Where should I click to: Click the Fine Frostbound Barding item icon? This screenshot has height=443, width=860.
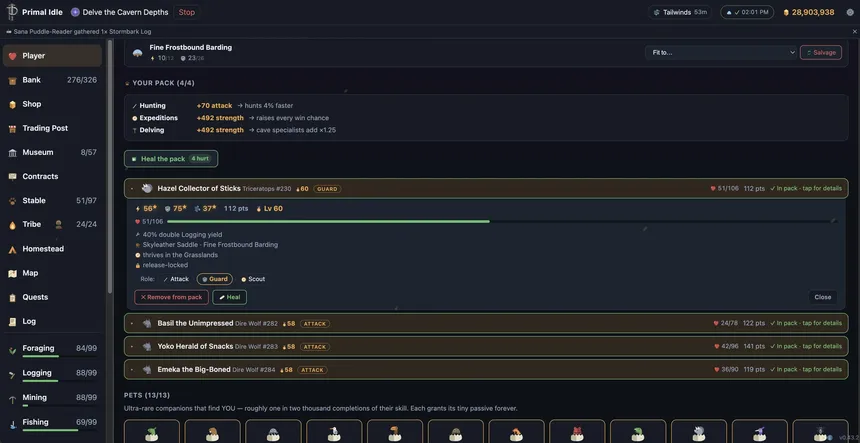pos(138,53)
